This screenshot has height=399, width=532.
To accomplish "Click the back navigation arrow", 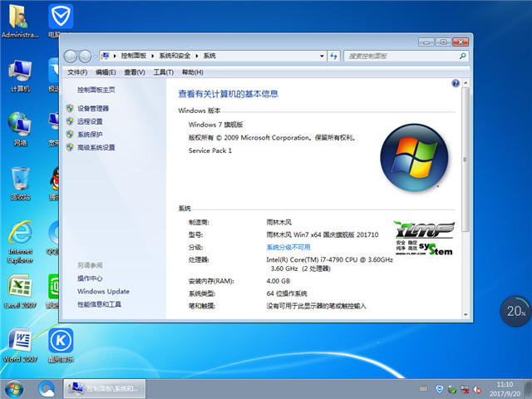I will coord(70,57).
